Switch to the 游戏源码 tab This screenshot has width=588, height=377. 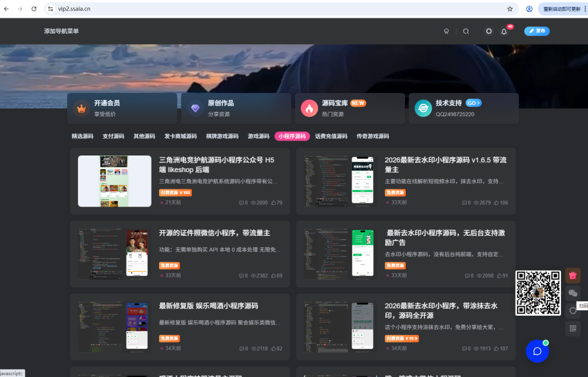258,136
